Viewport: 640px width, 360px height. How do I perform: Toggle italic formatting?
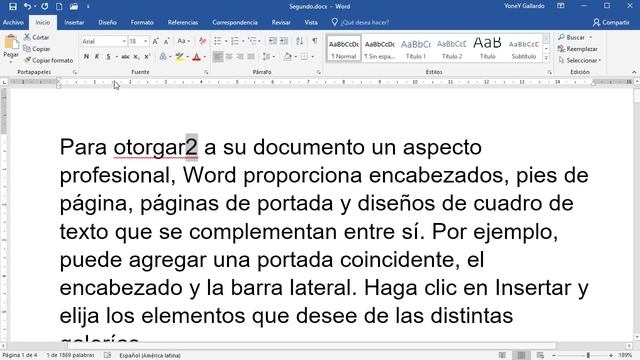tap(97, 57)
